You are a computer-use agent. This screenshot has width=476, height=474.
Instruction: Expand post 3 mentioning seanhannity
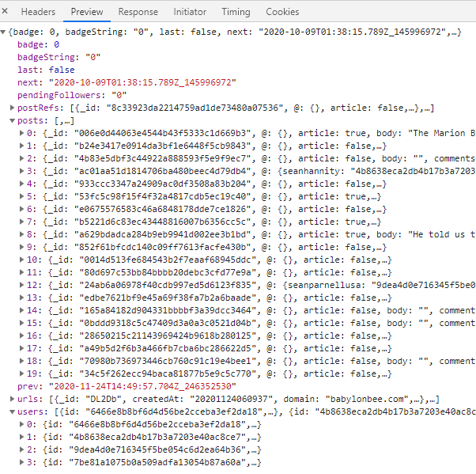pos(22,171)
